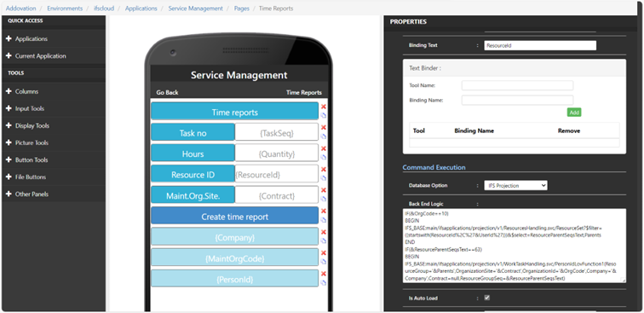Duplicate the {PersonId} row

(323, 282)
